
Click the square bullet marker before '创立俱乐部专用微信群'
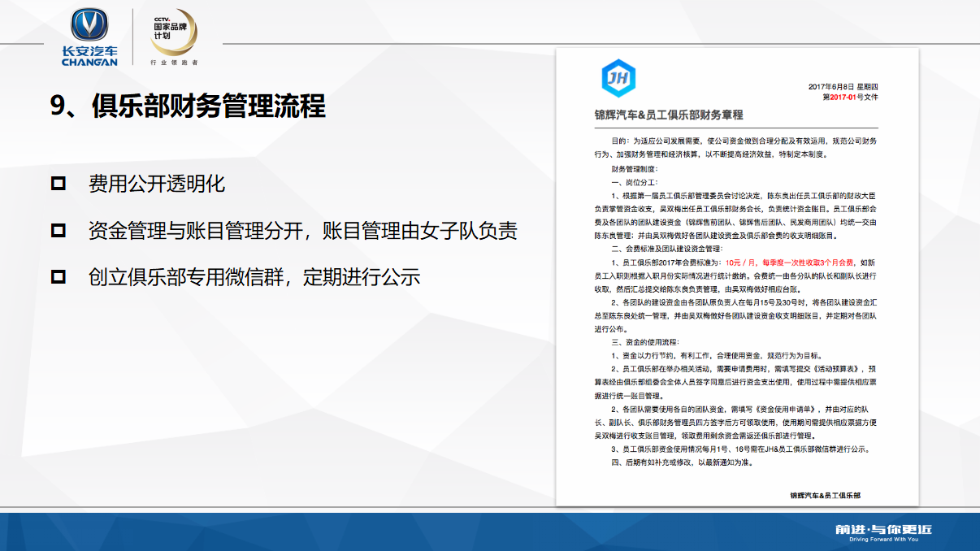click(59, 276)
